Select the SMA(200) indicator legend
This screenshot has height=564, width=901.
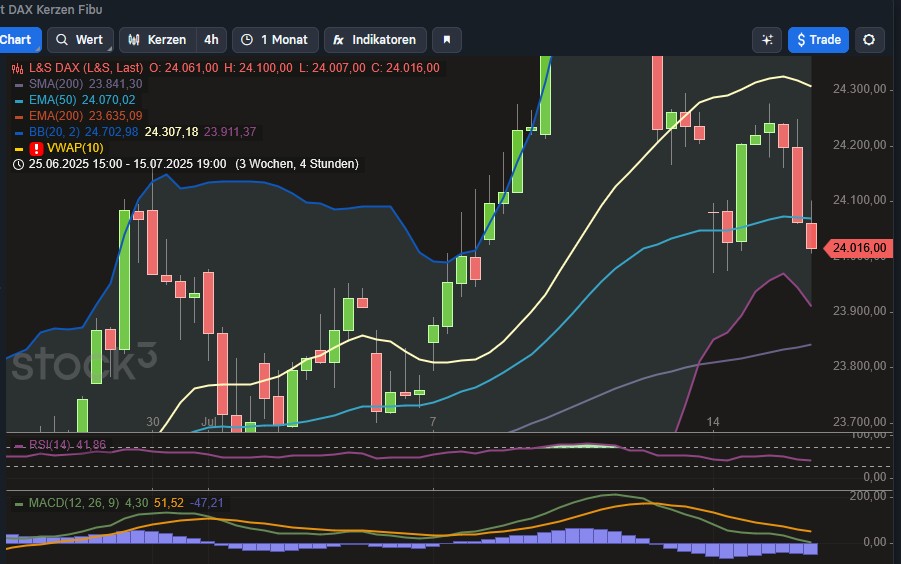tap(56, 84)
